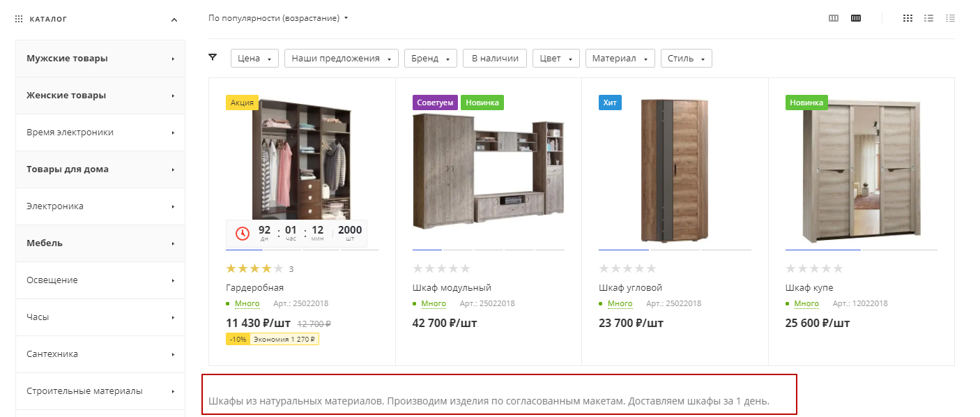Click the Шкаф модульный product title

pyautogui.click(x=452, y=287)
